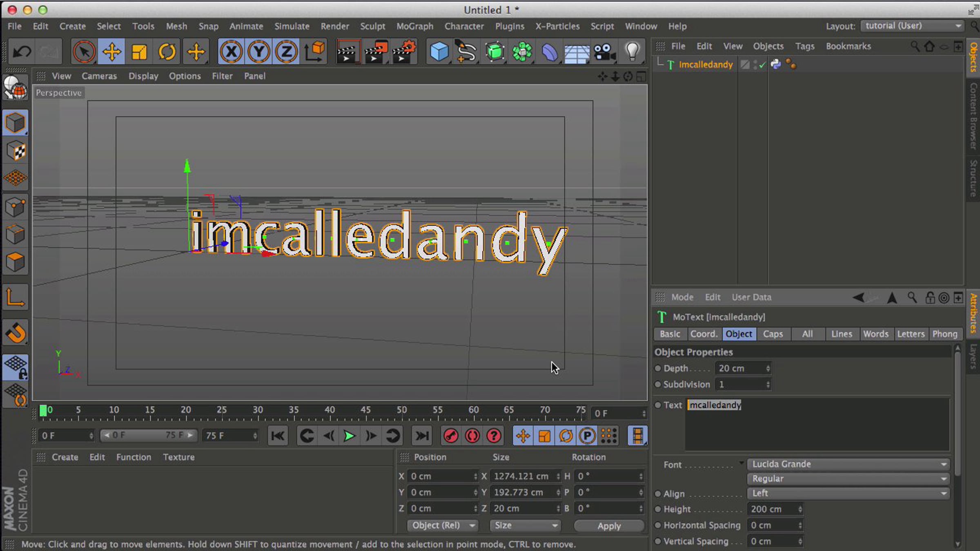Viewport: 980px width, 551px height.
Task: Toggle Position keyframe recording icon
Action: pyautogui.click(x=523, y=436)
